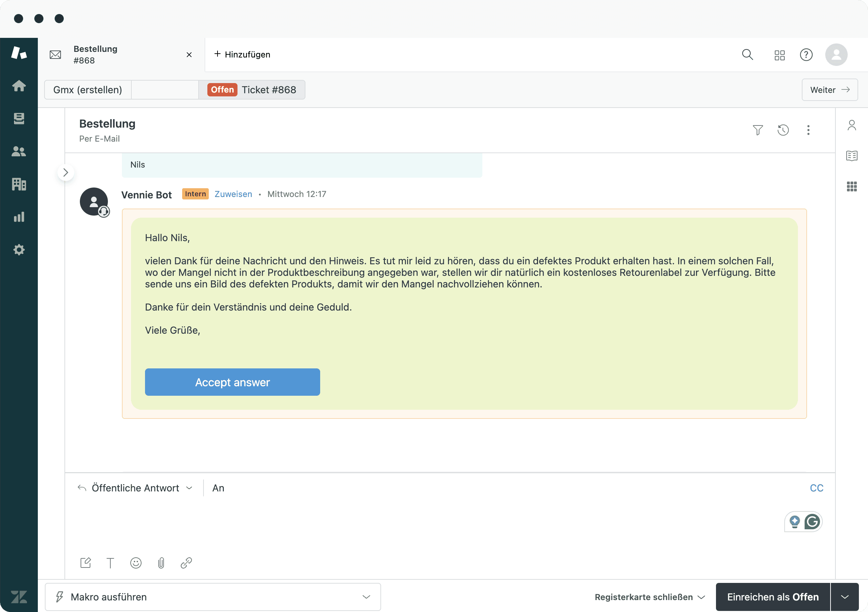Accept the Vennie Bot suggested answer
The height and width of the screenshot is (612, 868).
pyautogui.click(x=232, y=381)
